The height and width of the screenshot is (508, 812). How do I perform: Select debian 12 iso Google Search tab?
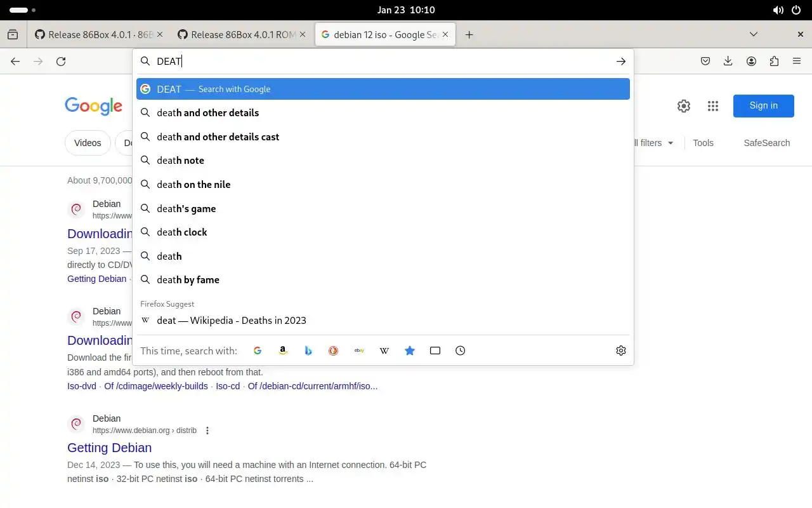(x=385, y=35)
